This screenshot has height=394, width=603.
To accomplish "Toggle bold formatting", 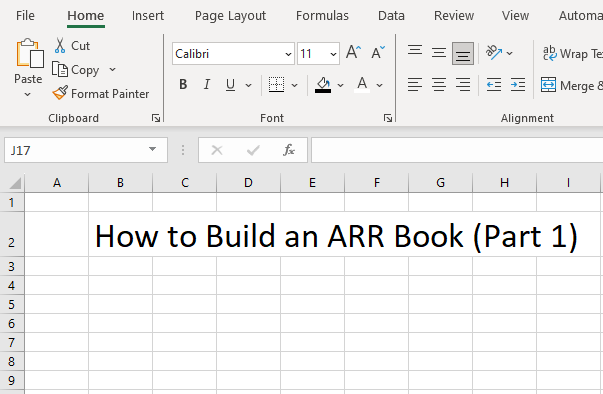I will tap(183, 85).
